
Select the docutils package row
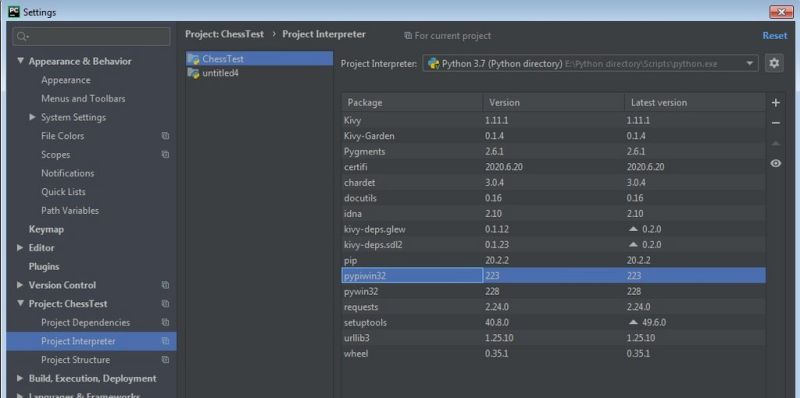pyautogui.click(x=554, y=198)
